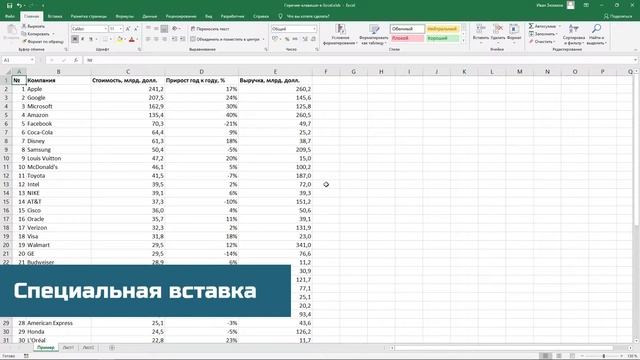Open AutoSum dropdown arrow

[x=560, y=27]
